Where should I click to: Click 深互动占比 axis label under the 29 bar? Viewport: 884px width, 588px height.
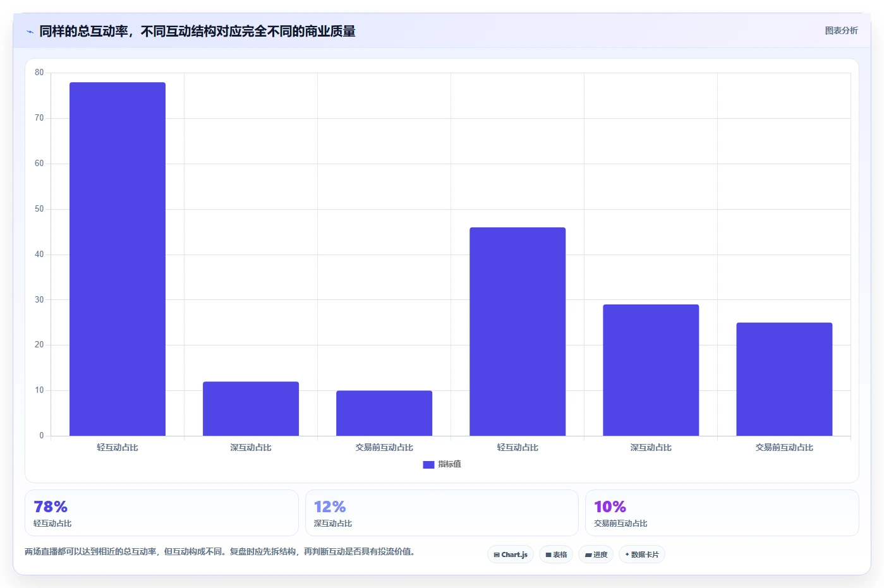click(x=651, y=447)
